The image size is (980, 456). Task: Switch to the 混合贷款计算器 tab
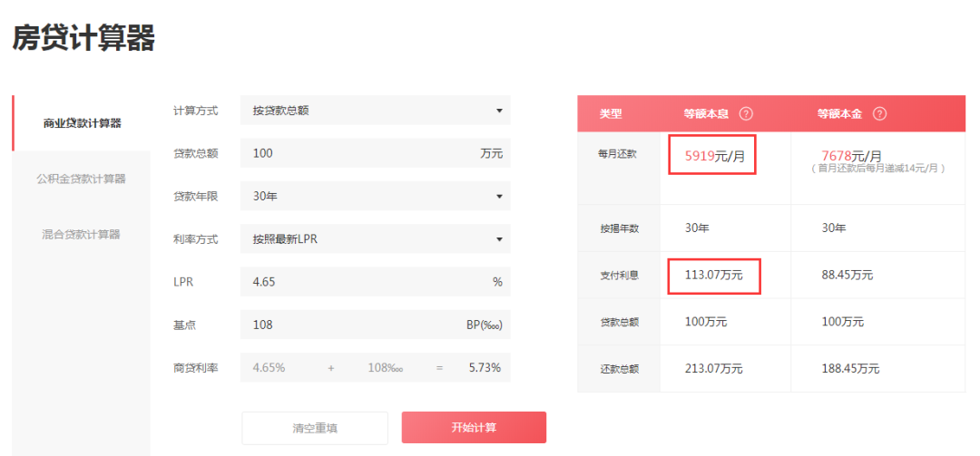82,234
